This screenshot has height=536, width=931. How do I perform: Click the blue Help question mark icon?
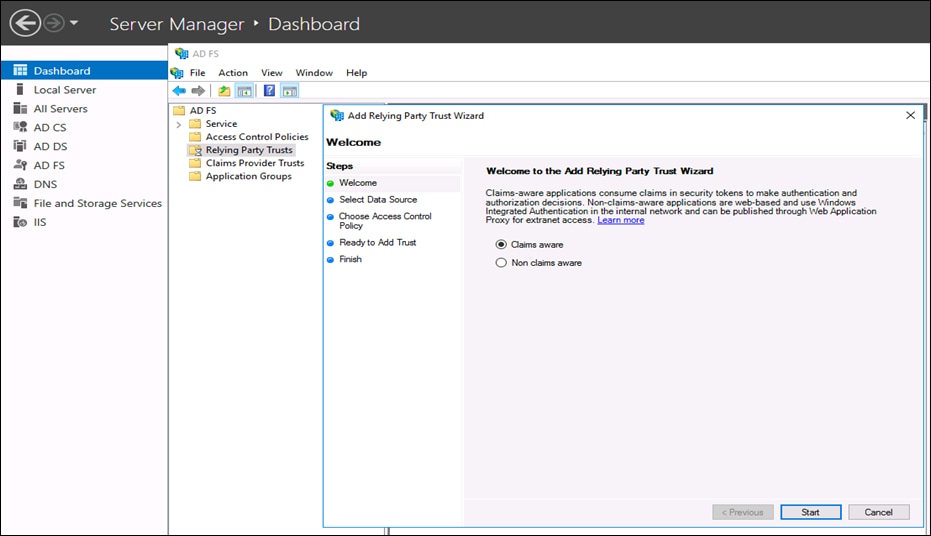coord(270,91)
